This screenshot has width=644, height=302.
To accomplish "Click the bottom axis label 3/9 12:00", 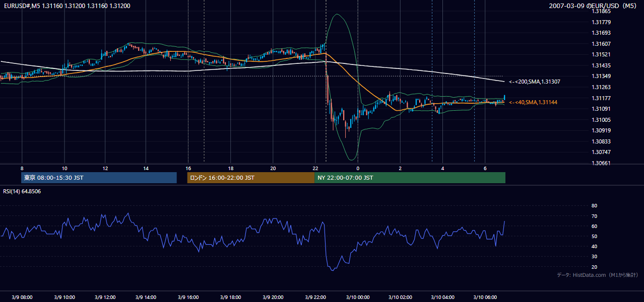I will click(105, 297).
